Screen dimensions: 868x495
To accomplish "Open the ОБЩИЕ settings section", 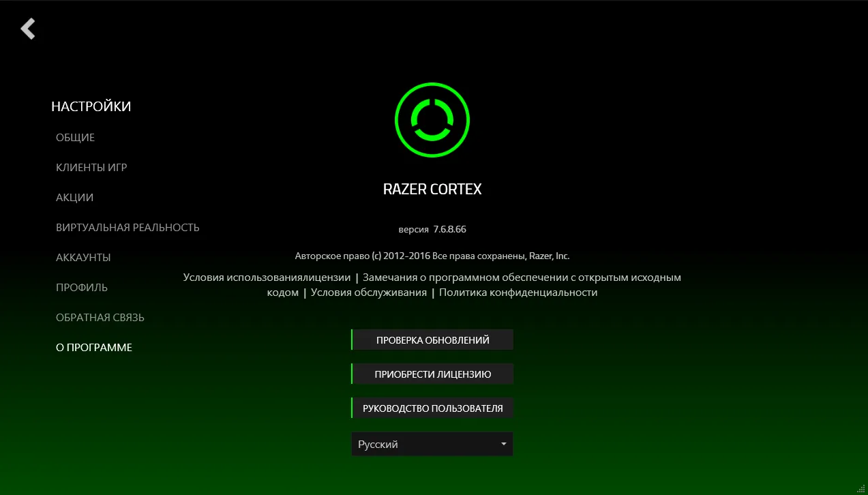I will tap(75, 138).
